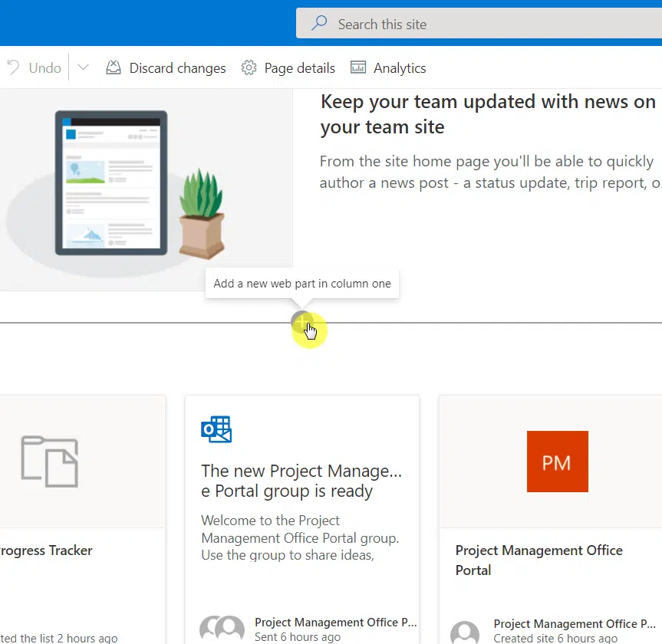Click the "the list 2 hours ago" text
Viewport: 662px width, 644px height.
point(68,638)
